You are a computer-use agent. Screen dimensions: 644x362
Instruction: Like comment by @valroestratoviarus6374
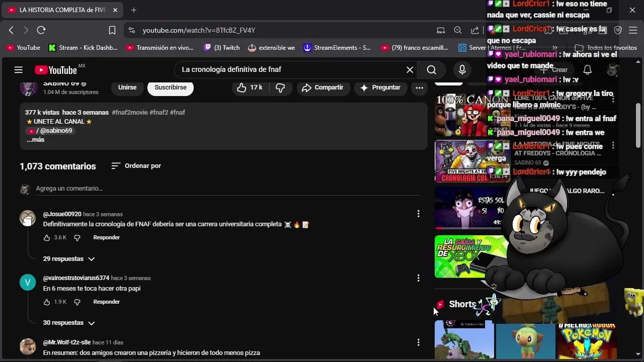click(x=47, y=302)
